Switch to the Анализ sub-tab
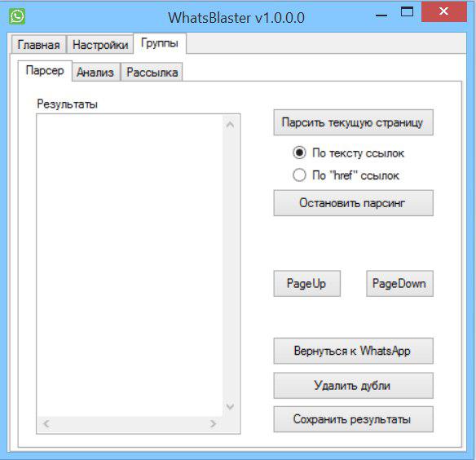Image resolution: width=476 pixels, height=460 pixels. [95, 72]
